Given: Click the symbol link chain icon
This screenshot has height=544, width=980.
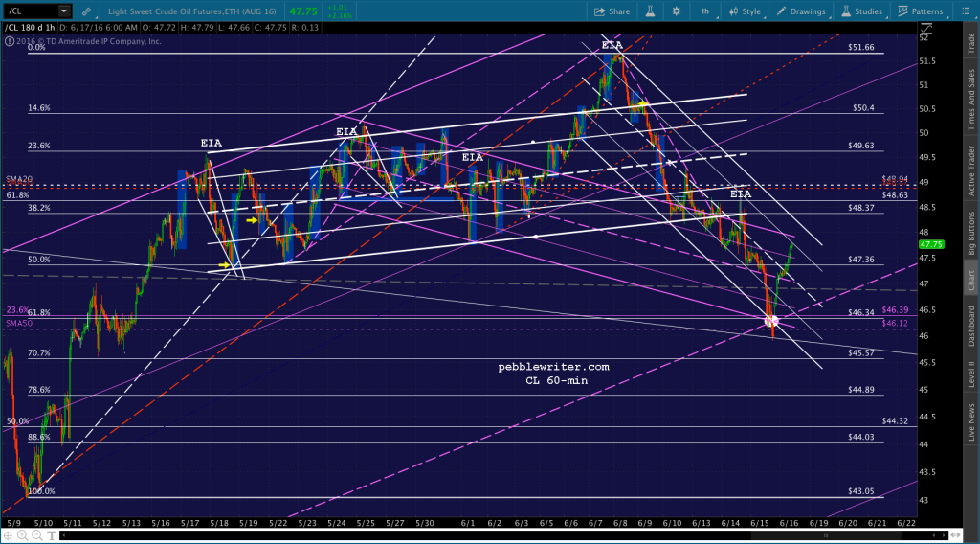Looking at the screenshot, I should point(86,11).
